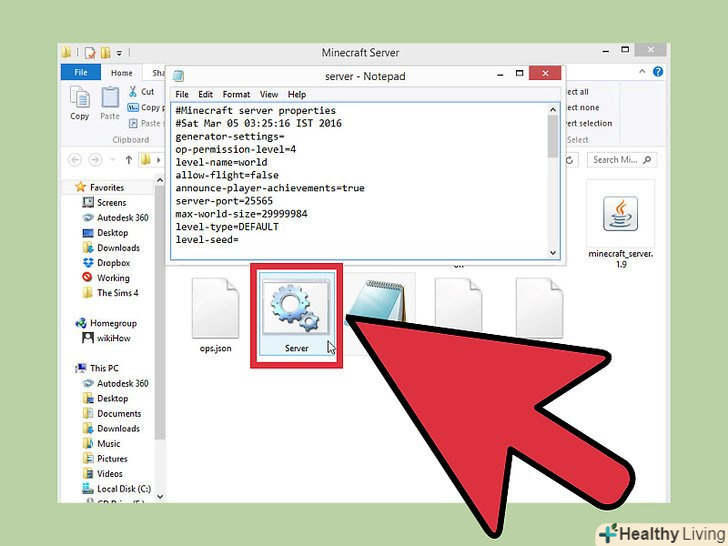Click the op-permission-level=4 line

[x=235, y=150]
